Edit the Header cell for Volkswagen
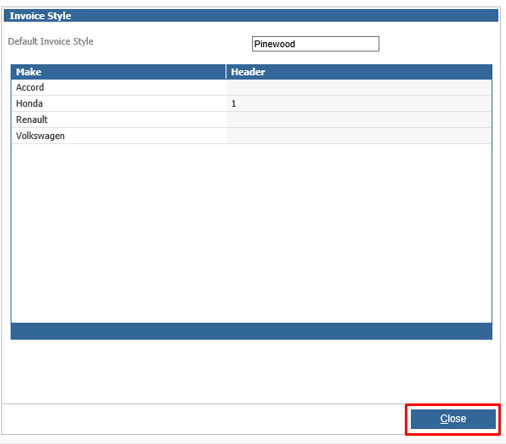 pos(359,136)
